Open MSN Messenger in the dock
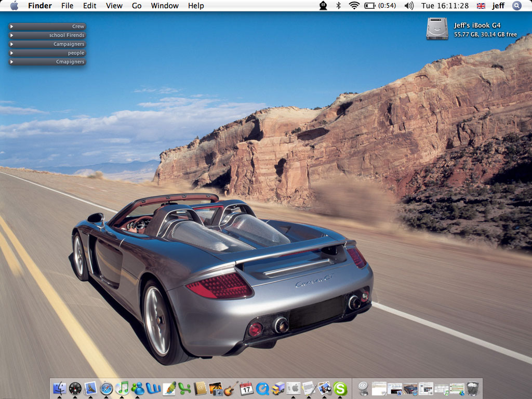Viewport: 532px width, 399px height. pos(138,388)
